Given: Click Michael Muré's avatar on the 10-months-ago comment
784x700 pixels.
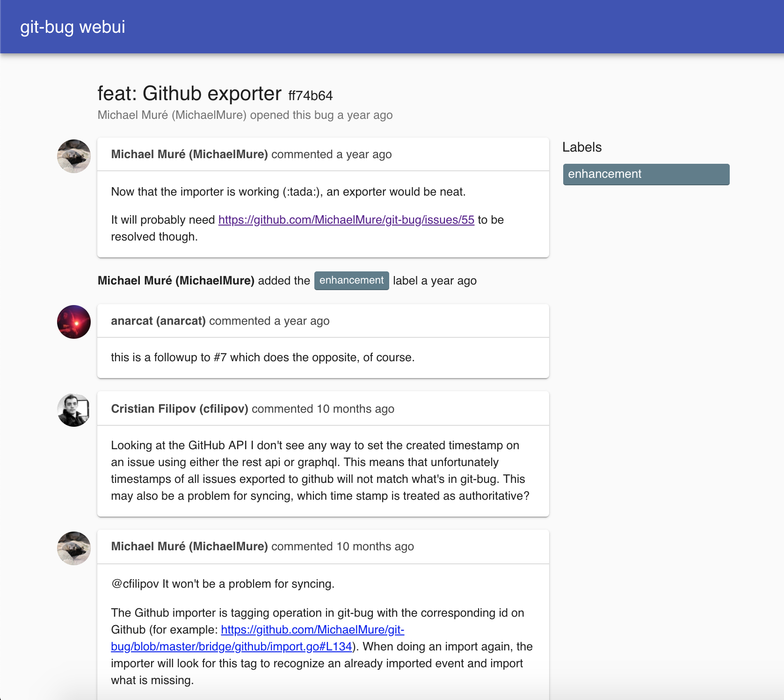Looking at the screenshot, I should click(x=74, y=548).
